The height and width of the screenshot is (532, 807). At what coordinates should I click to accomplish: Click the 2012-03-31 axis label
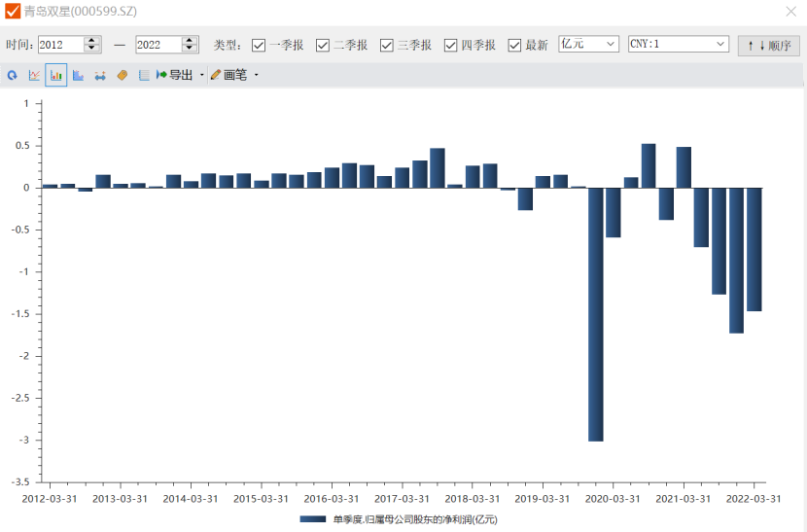pos(50,499)
